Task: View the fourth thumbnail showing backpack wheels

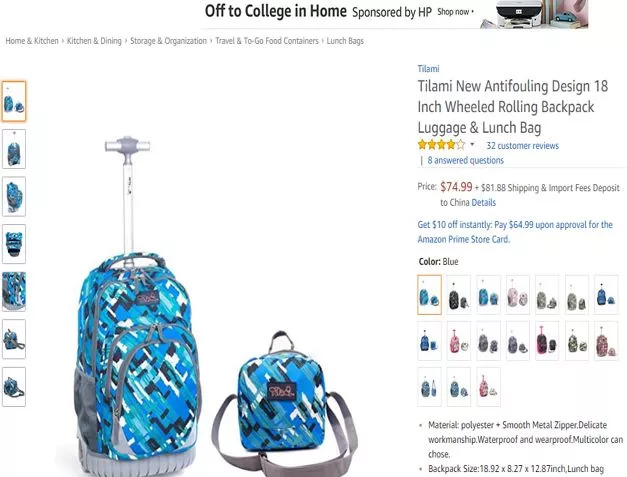Action: [x=14, y=244]
